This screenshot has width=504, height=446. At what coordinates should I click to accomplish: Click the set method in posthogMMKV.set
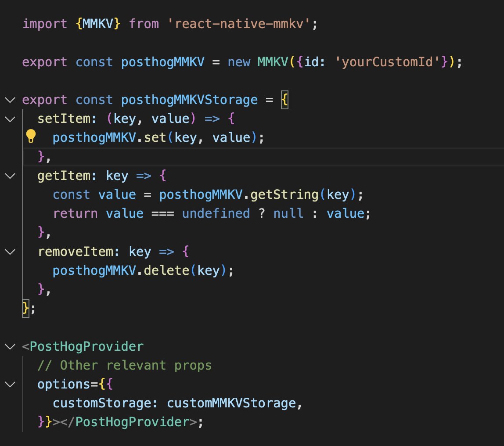click(155, 137)
